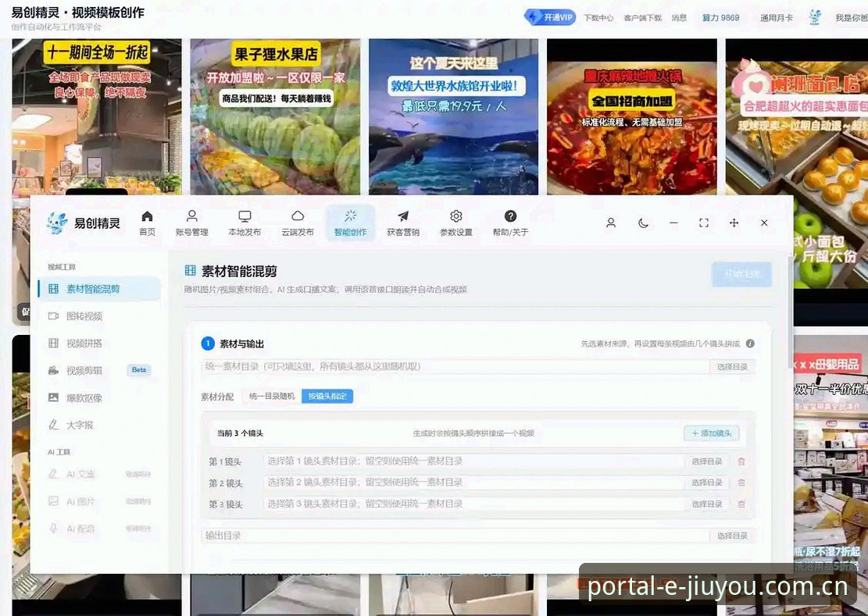
Task: Click the 第 1 镜头 directory input
Action: click(x=474, y=461)
